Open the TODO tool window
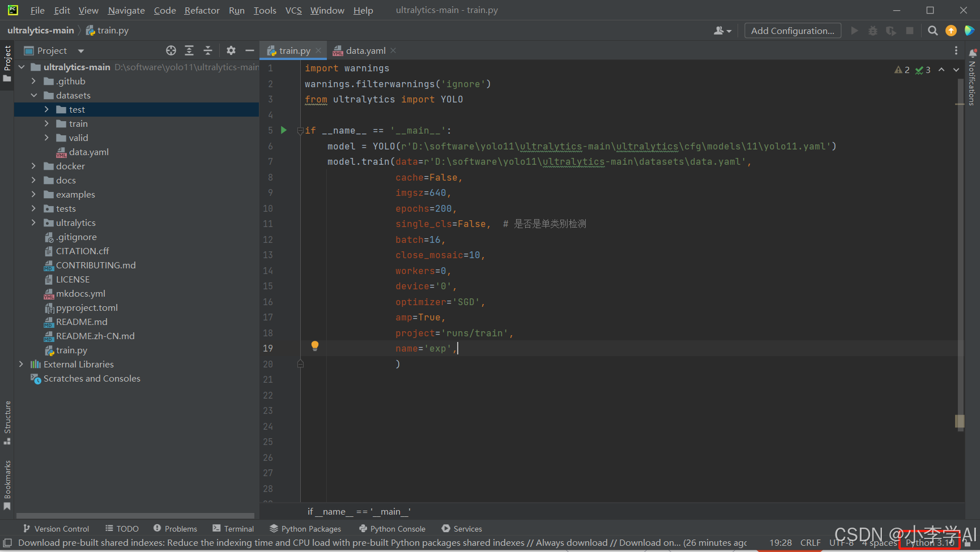 click(x=122, y=528)
